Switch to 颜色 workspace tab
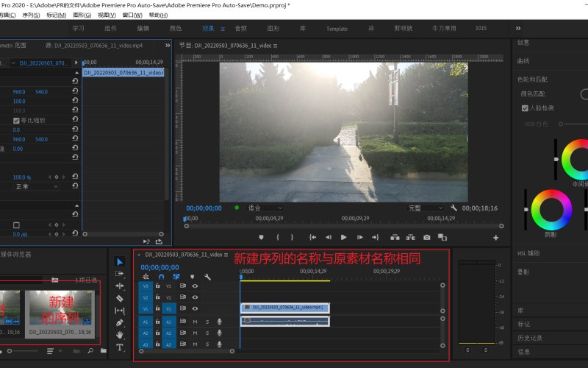The height and width of the screenshot is (368, 588). [175, 28]
